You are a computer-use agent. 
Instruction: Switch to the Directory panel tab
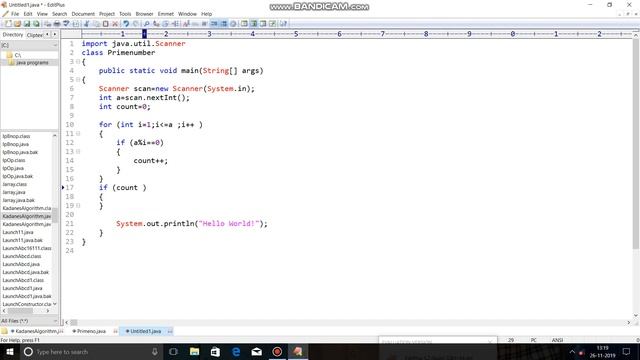pyautogui.click(x=13, y=35)
